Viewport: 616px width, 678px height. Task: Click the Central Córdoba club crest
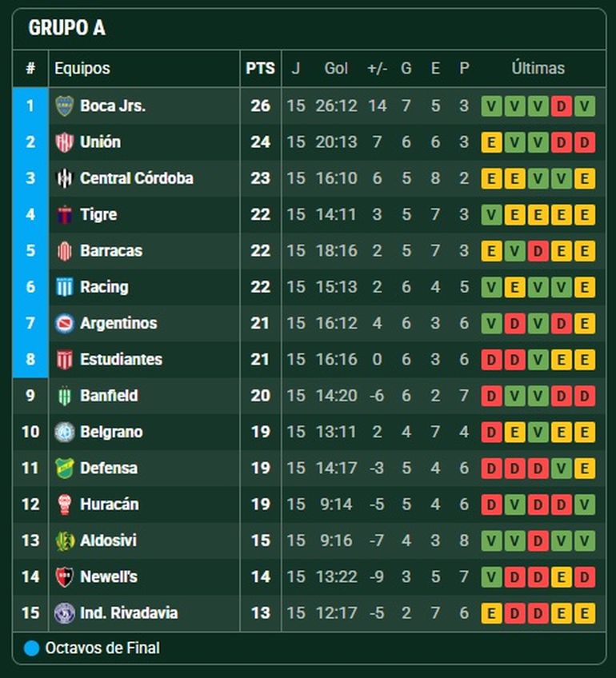tap(64, 178)
